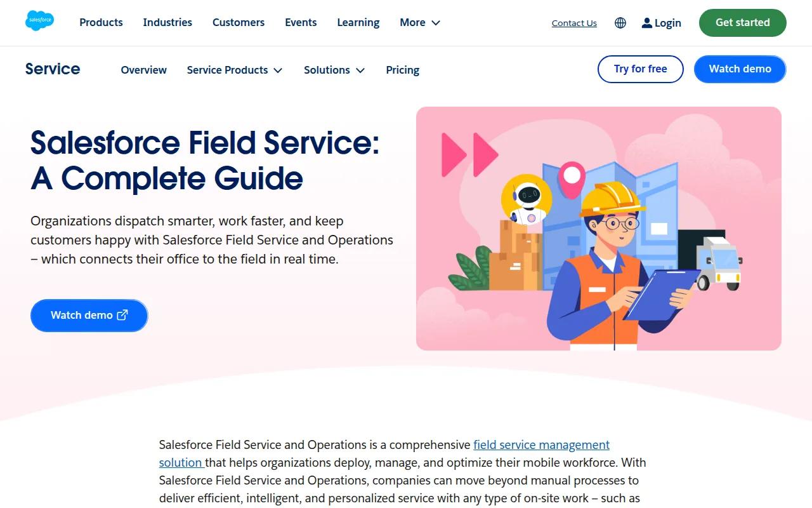
Task: Click the paragraph starting 'Organizations dispatch smarter'
Action: coord(212,240)
